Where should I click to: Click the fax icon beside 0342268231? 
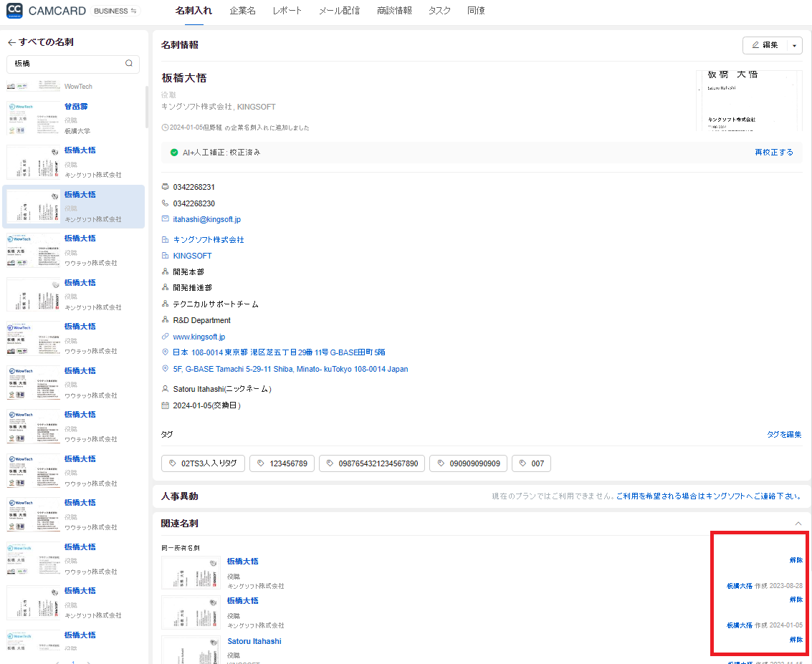166,187
